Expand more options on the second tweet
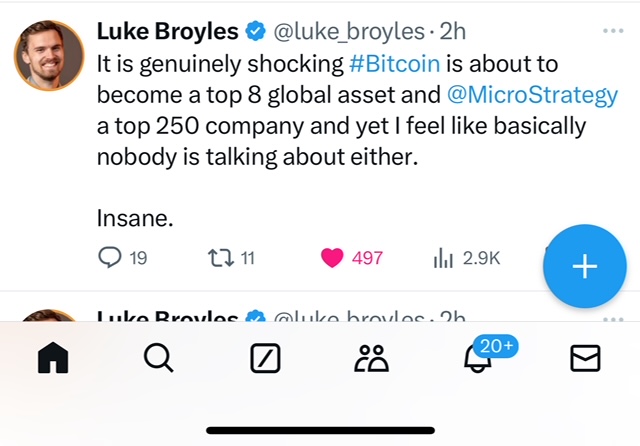640x446 pixels. (612, 319)
